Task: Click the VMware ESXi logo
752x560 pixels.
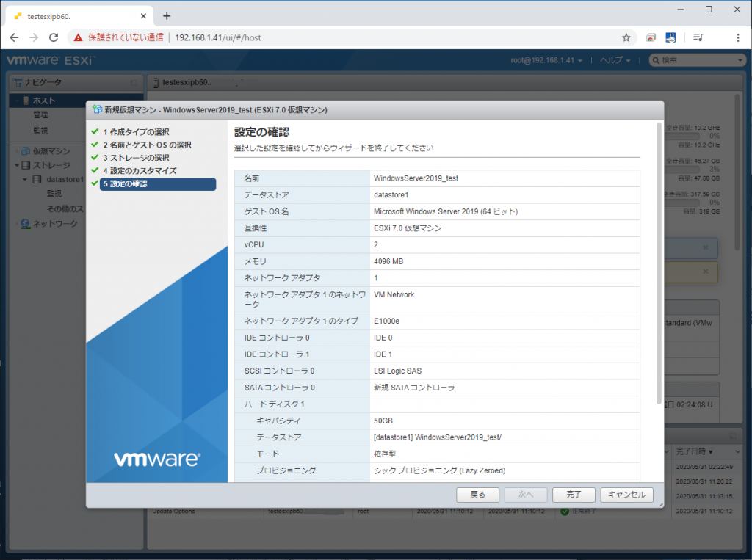Action: coord(51,60)
